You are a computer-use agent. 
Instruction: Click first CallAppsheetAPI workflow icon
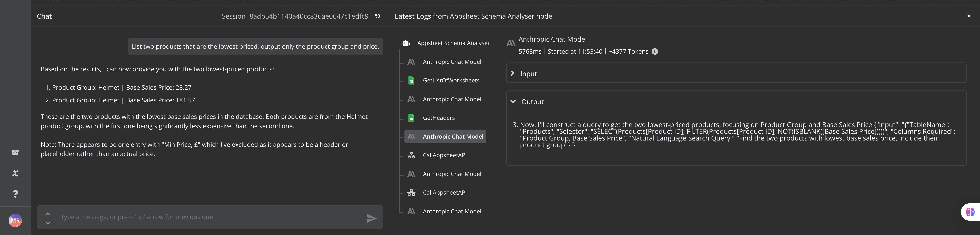411,155
